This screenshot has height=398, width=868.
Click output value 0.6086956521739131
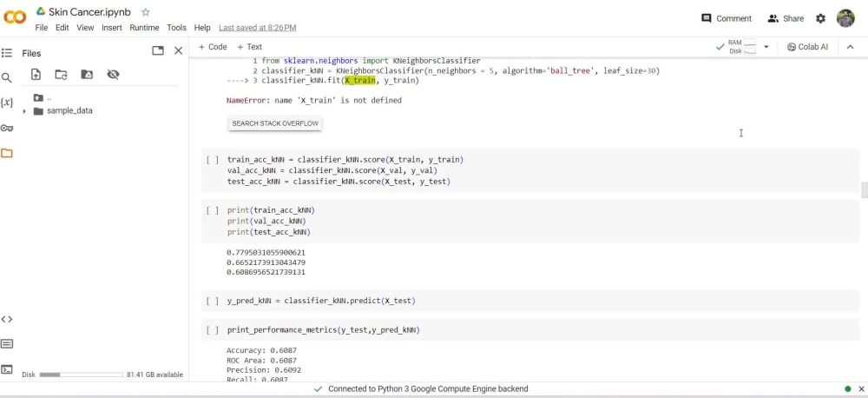coord(266,272)
